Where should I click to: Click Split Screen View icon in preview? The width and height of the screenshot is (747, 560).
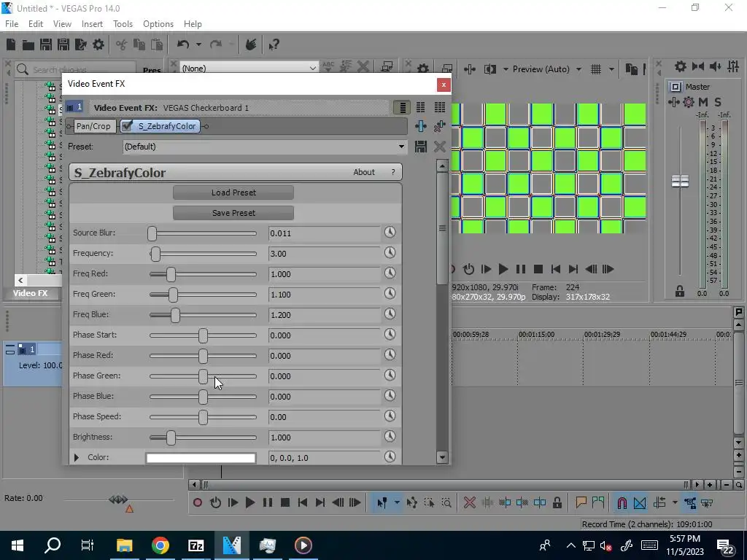[x=490, y=69]
